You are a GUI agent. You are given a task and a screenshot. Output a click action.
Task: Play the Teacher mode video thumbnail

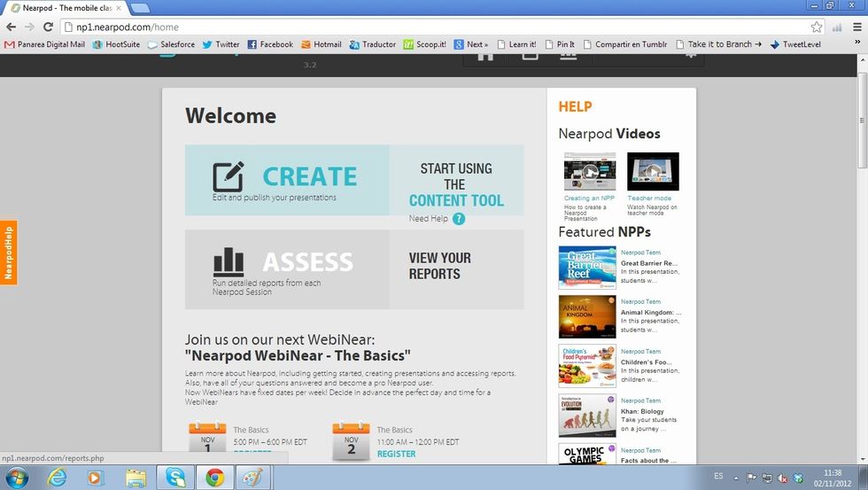653,172
